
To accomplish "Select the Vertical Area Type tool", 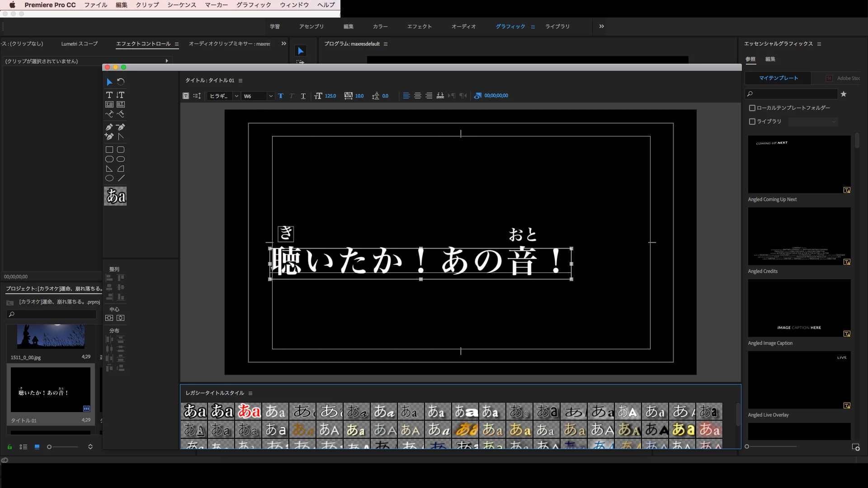I will [x=120, y=104].
